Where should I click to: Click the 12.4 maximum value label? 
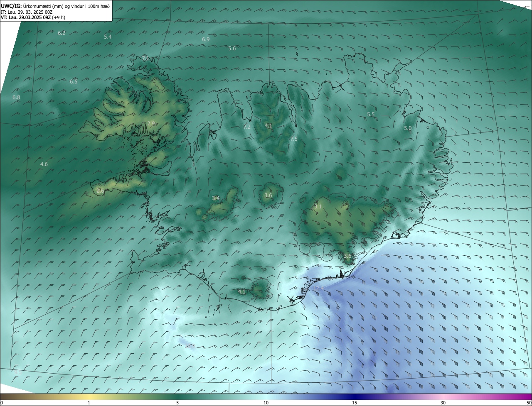point(318,288)
